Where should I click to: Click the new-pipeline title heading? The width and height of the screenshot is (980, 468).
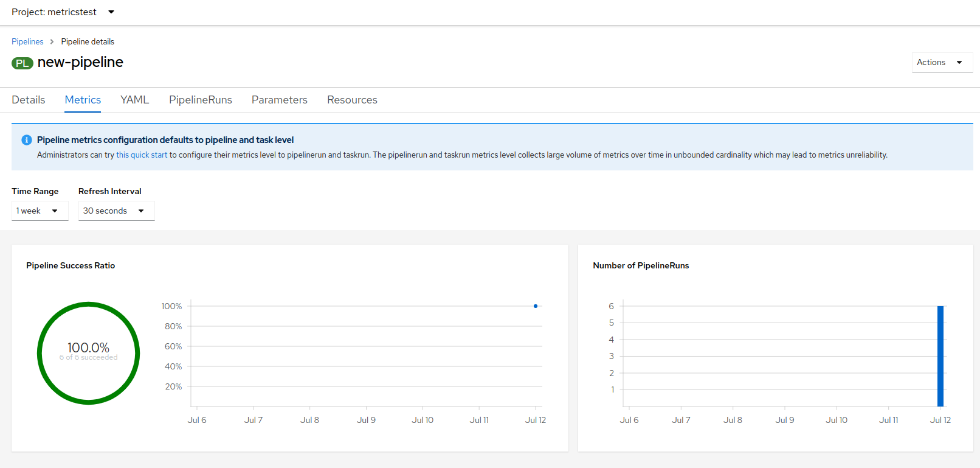(80, 62)
